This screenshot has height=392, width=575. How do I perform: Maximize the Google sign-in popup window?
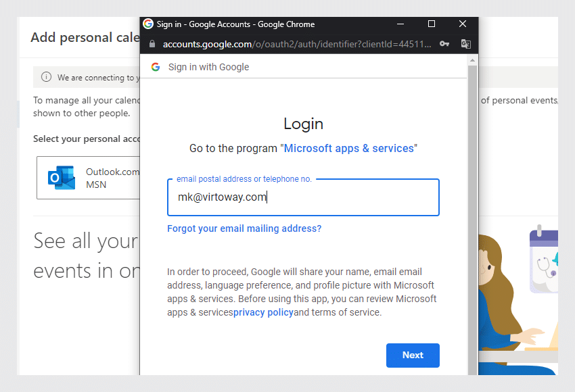[432, 24]
